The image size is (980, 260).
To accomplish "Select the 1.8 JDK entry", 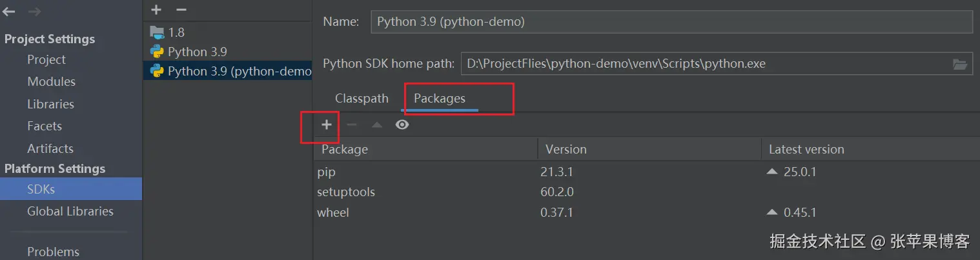I will pyautogui.click(x=176, y=32).
